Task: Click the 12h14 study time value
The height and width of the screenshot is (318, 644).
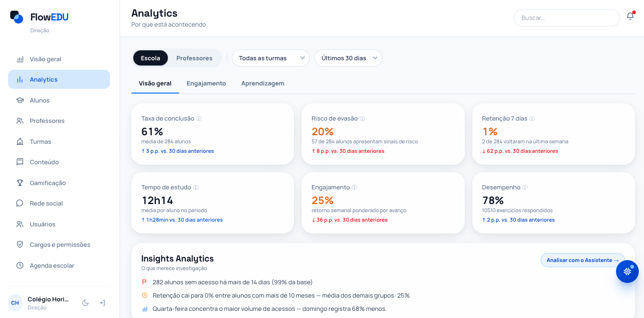Action: coord(157,200)
